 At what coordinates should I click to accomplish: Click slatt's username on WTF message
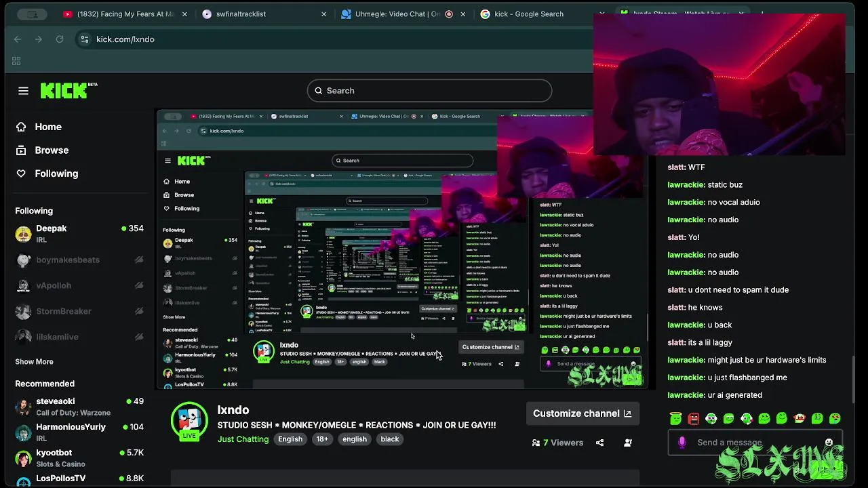pos(676,167)
